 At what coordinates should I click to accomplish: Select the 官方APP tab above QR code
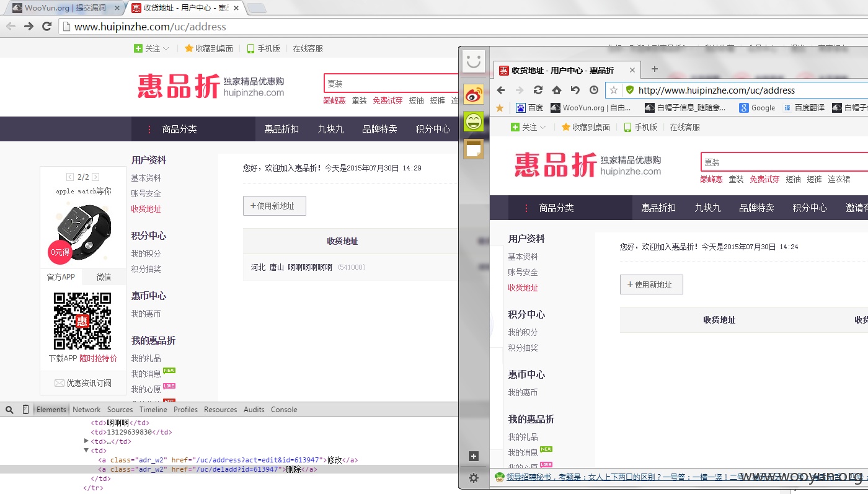click(61, 277)
